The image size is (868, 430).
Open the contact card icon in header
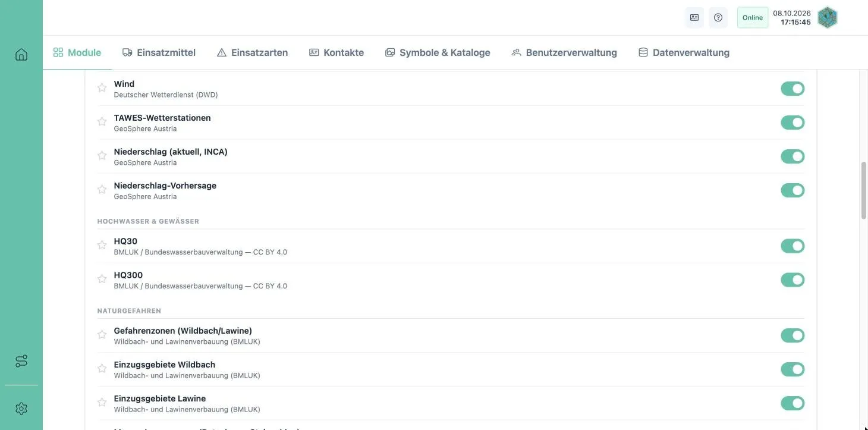click(x=694, y=18)
